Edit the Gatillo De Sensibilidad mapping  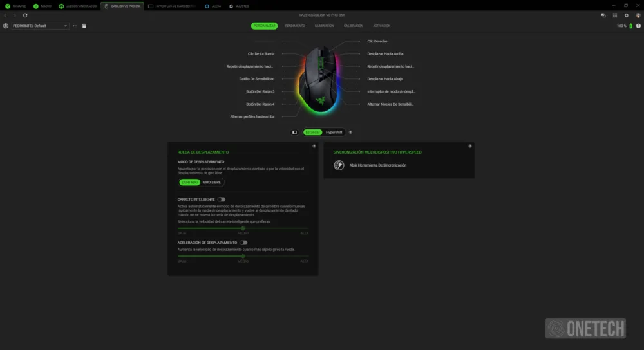click(x=257, y=78)
